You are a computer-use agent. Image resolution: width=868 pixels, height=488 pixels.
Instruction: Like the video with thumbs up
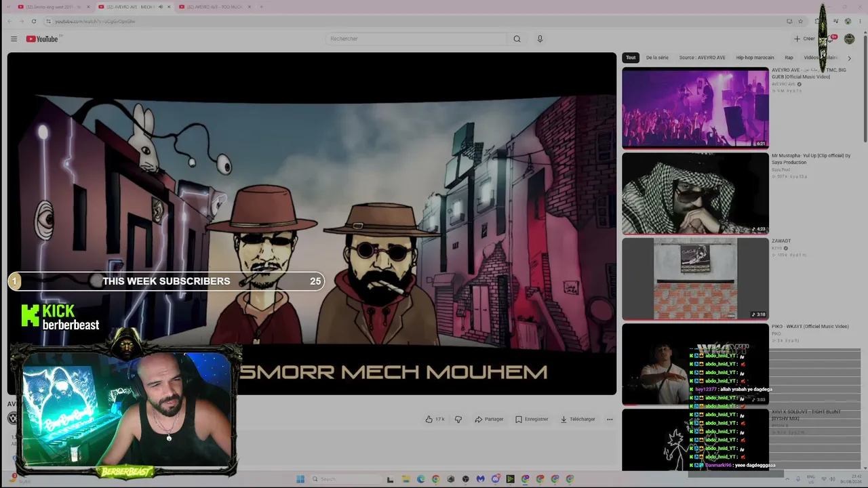tap(435, 419)
